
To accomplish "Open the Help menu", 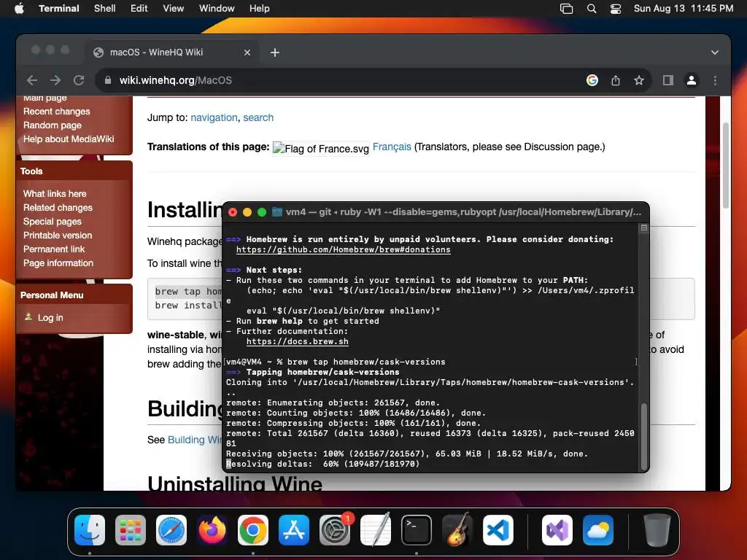I will (x=259, y=9).
